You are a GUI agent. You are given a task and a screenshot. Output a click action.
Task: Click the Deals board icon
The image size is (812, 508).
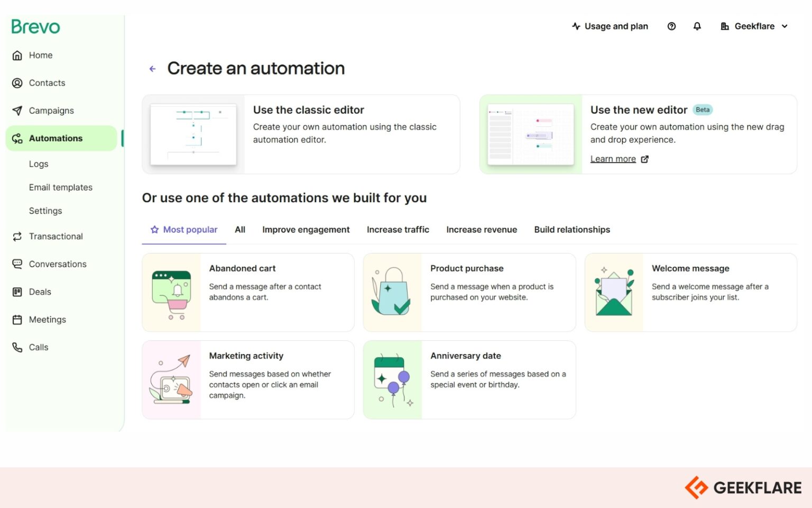(17, 292)
